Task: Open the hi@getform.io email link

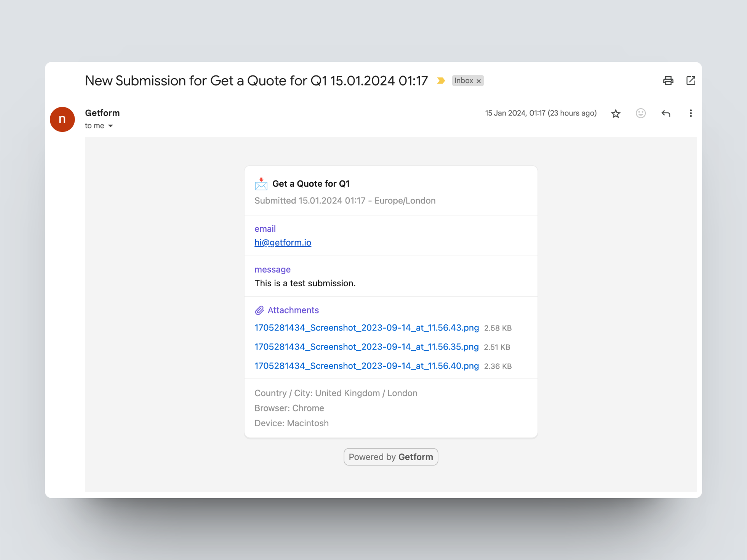Action: point(283,243)
